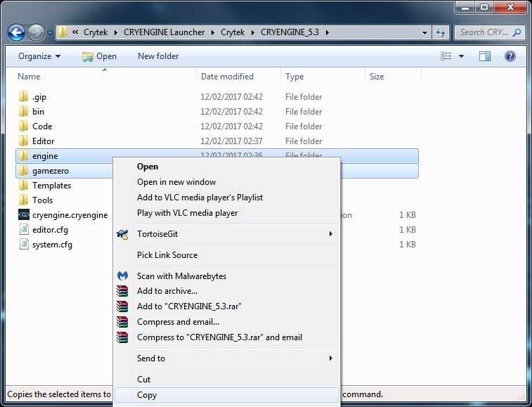Select the first Crytek breadcrumb segment
The image size is (532, 407).
(96, 32)
